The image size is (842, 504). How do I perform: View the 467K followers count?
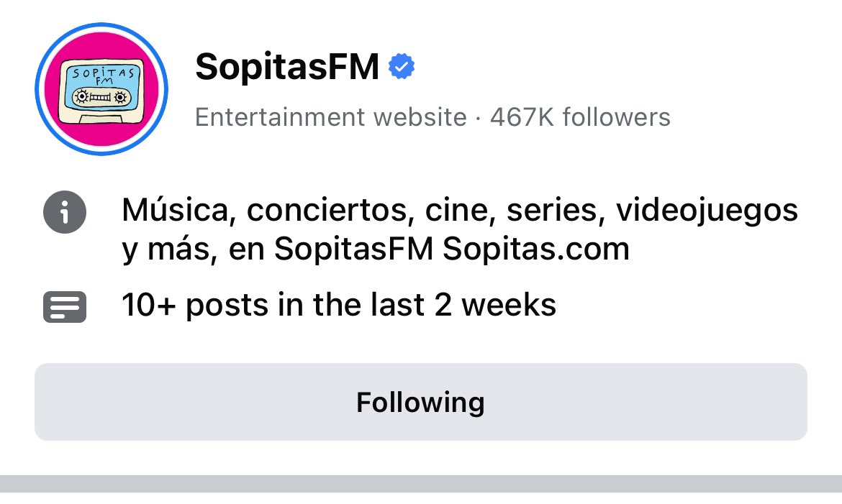click(x=580, y=117)
